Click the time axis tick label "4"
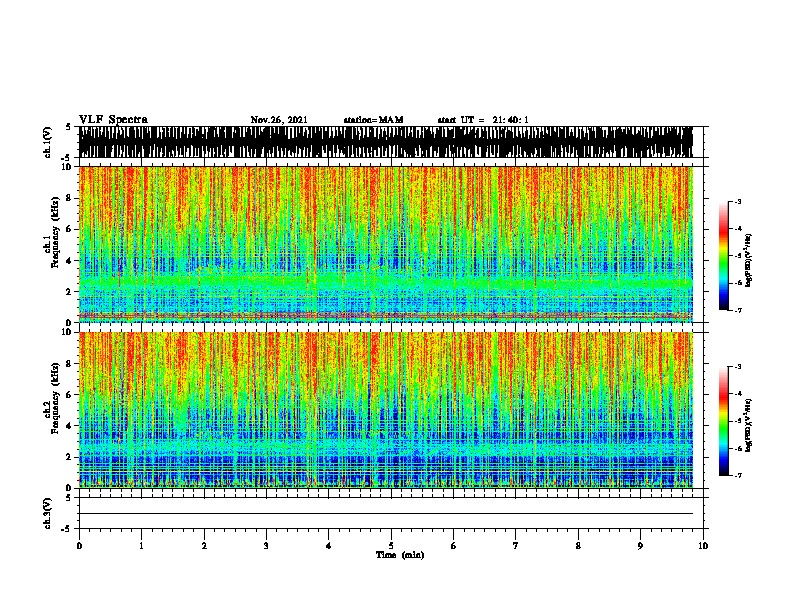792x612 pixels. 329,546
